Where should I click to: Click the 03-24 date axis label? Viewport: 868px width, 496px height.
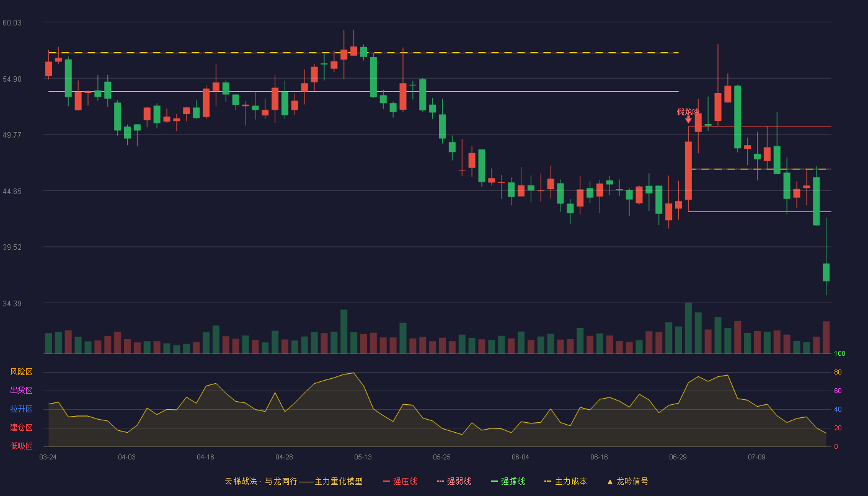[48, 457]
